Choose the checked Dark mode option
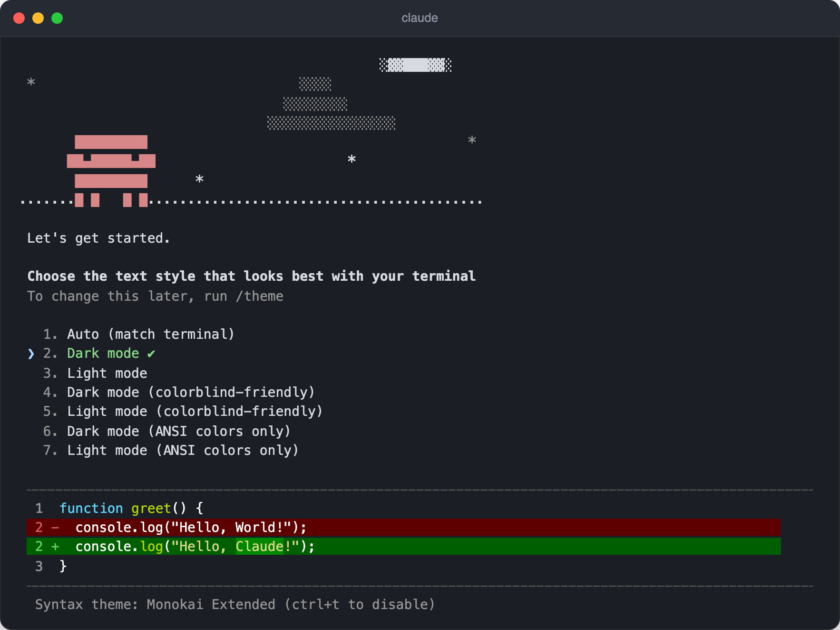Viewport: 840px width, 630px height. 99,354
